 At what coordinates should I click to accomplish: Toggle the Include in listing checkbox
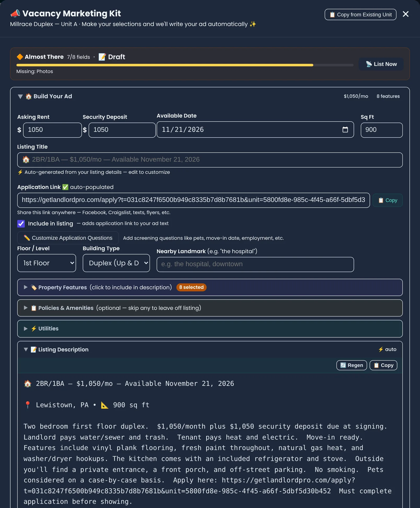[x=21, y=224]
